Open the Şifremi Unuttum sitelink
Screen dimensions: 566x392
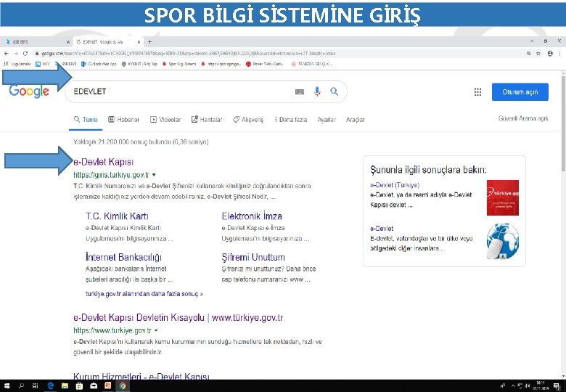point(253,257)
